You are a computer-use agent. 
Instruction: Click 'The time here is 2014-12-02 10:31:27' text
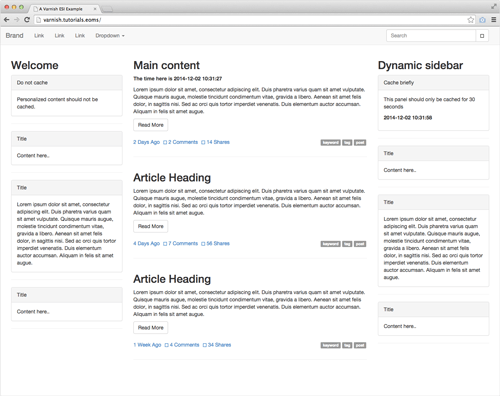[x=178, y=79]
